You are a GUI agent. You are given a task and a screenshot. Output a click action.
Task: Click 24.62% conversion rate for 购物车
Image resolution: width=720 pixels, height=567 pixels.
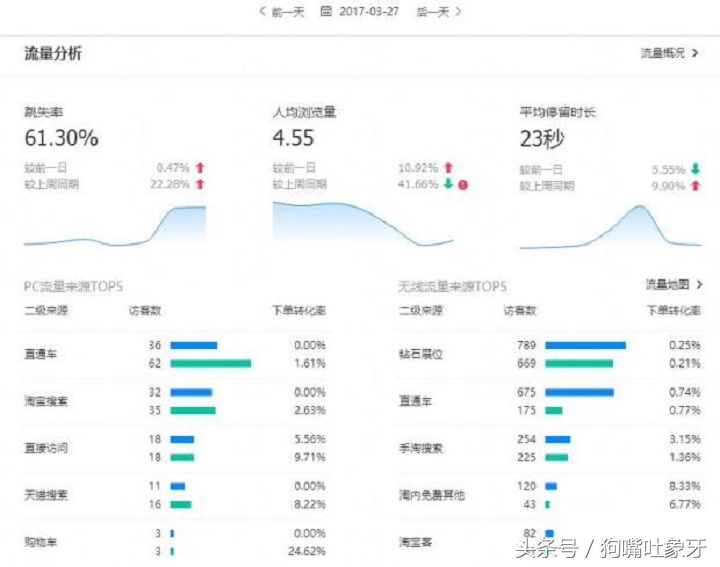[x=307, y=551]
